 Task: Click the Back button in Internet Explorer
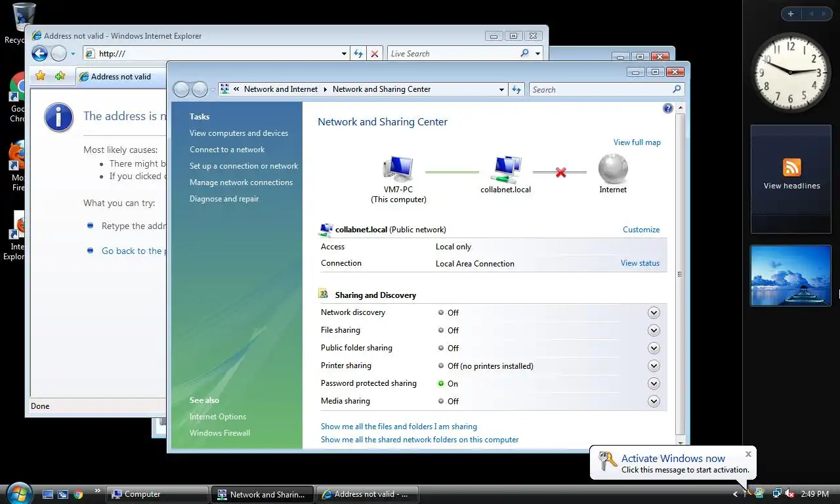40,54
